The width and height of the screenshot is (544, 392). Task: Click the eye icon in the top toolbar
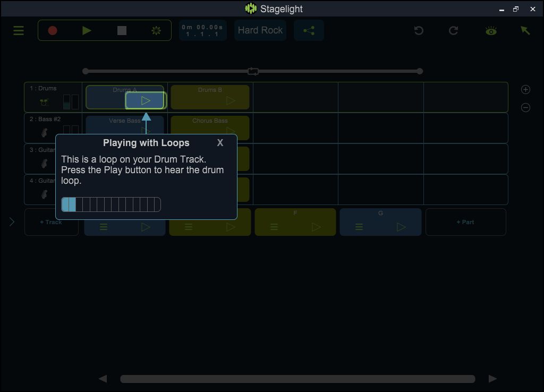pos(490,30)
